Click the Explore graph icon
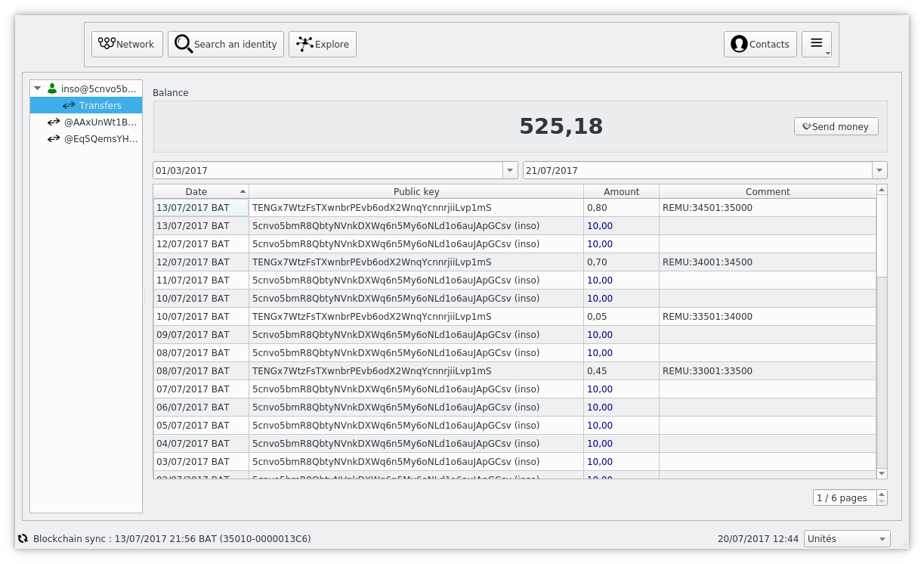Image resolution: width=924 pixels, height=564 pixels. tap(304, 44)
